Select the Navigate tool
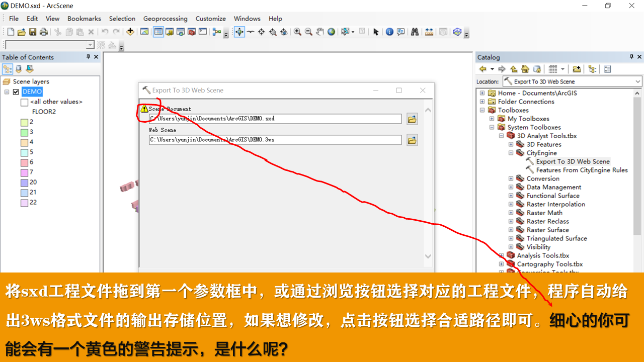Viewport: 644px width, 362px height. pos(239,32)
